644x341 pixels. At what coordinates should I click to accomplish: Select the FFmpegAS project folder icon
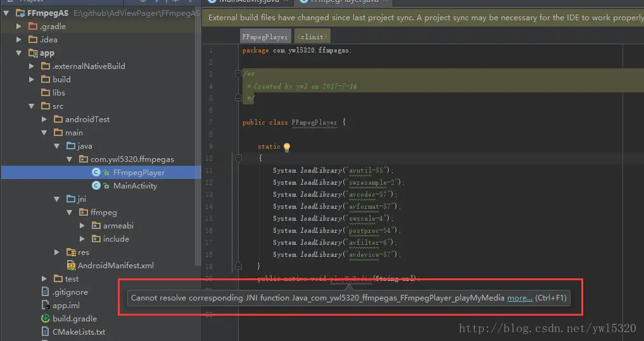coord(20,13)
